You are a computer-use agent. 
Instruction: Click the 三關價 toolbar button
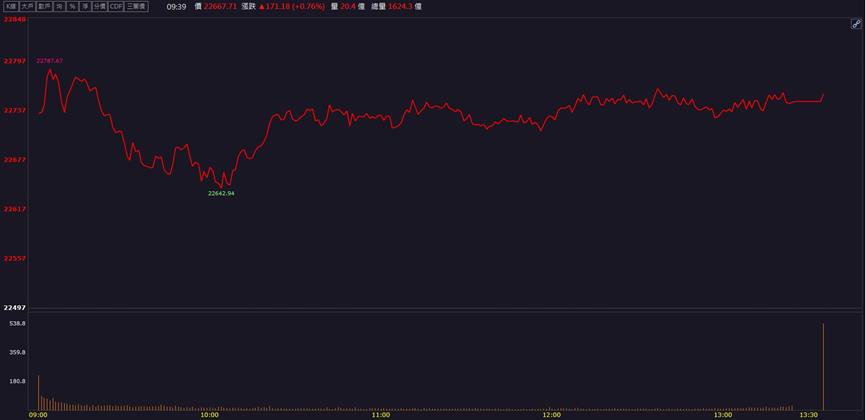136,7
